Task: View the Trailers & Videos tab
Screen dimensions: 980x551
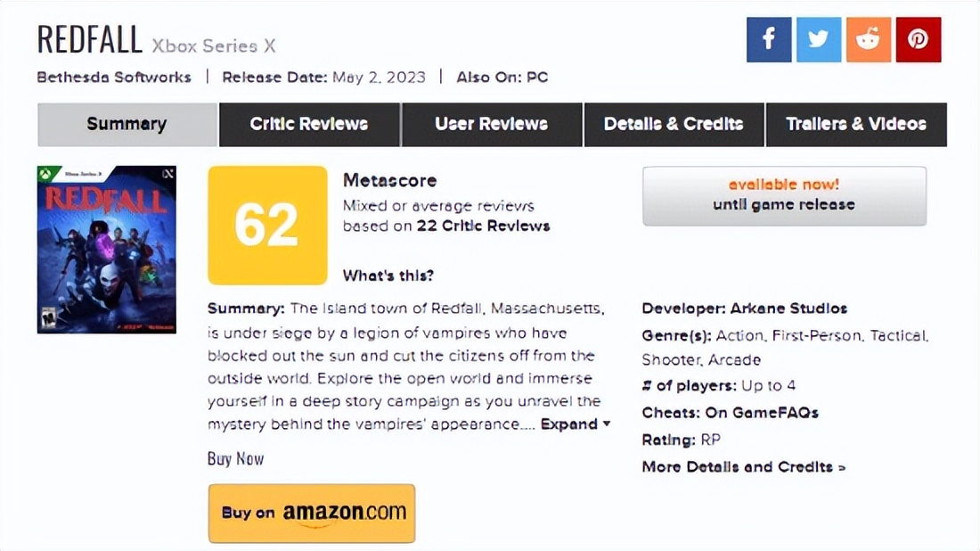Action: point(856,125)
